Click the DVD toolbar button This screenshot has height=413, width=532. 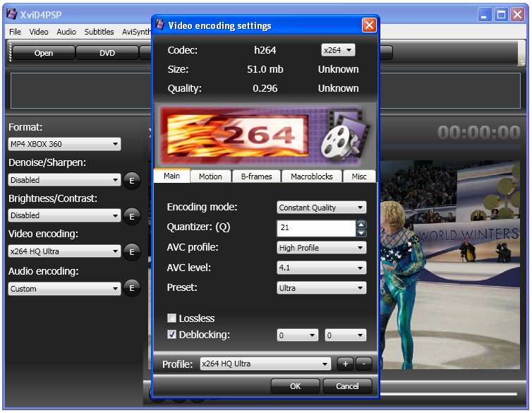point(107,53)
